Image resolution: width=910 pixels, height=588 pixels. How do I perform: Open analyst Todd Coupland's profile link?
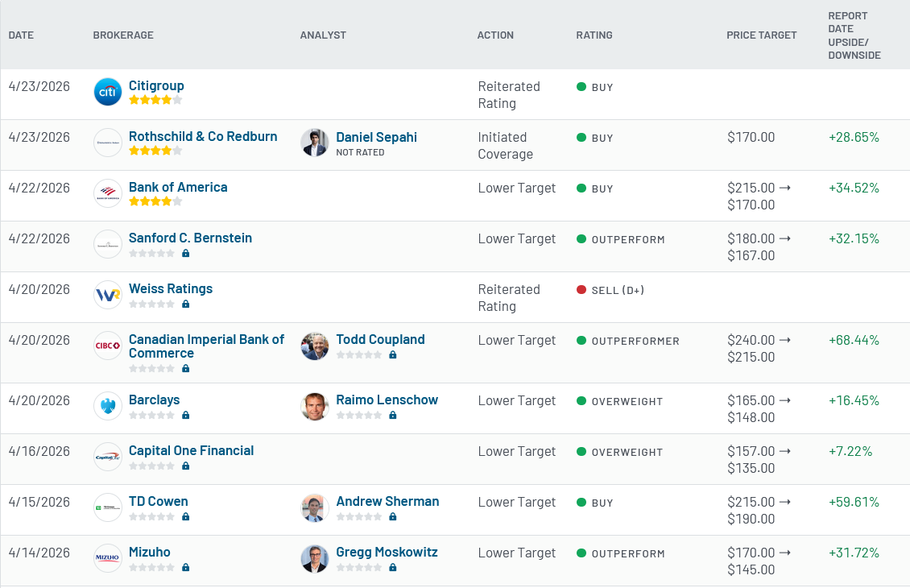point(381,340)
